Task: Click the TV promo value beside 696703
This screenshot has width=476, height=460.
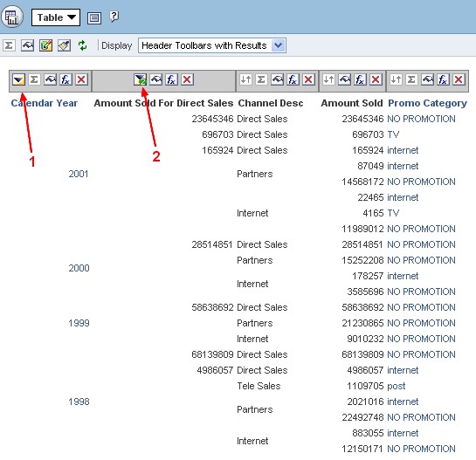Action: [x=393, y=134]
